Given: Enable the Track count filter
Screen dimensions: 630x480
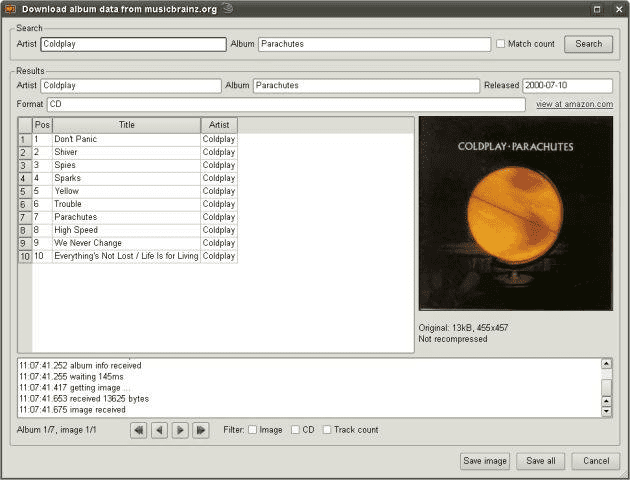Looking at the screenshot, I should [327, 430].
